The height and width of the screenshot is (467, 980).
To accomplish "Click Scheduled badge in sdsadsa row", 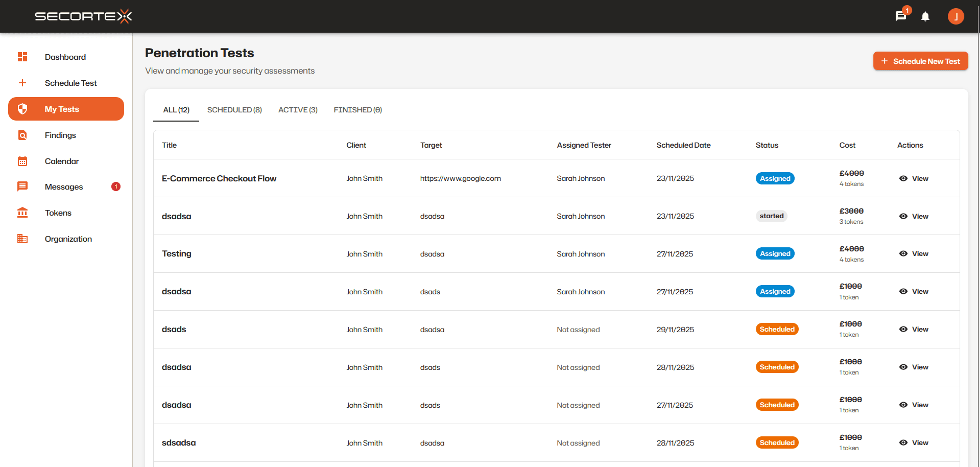I will (x=777, y=442).
